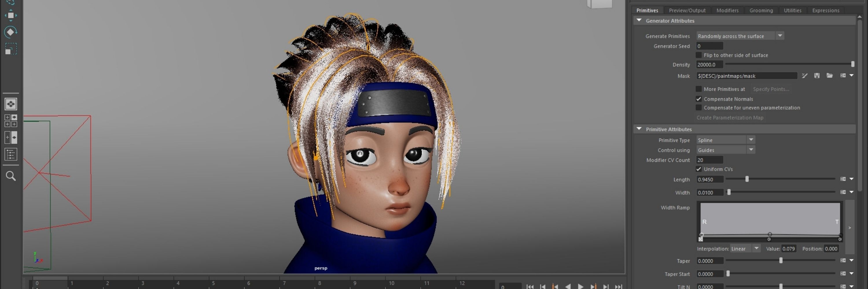Click frame 6 on the timeline
This screenshot has height=289, width=868.
click(249, 283)
